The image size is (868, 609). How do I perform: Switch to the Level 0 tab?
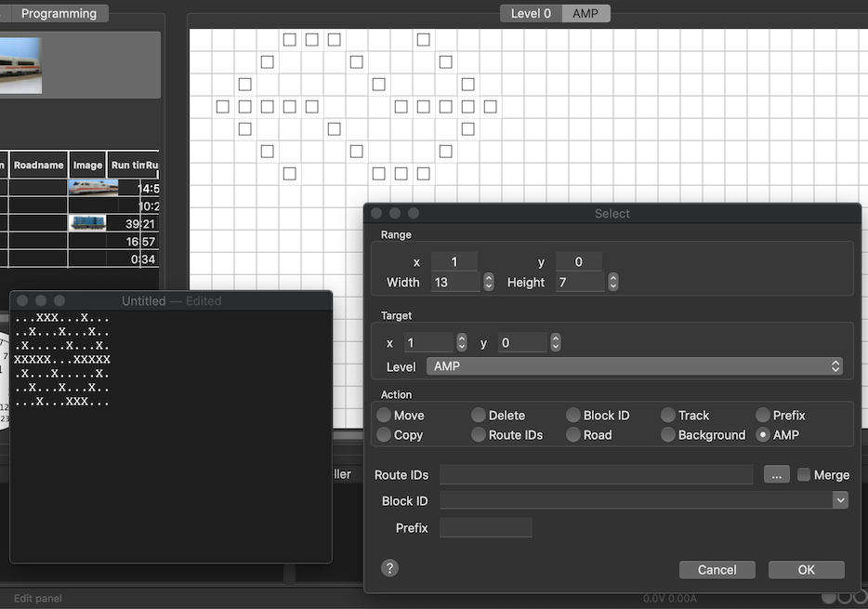[531, 14]
